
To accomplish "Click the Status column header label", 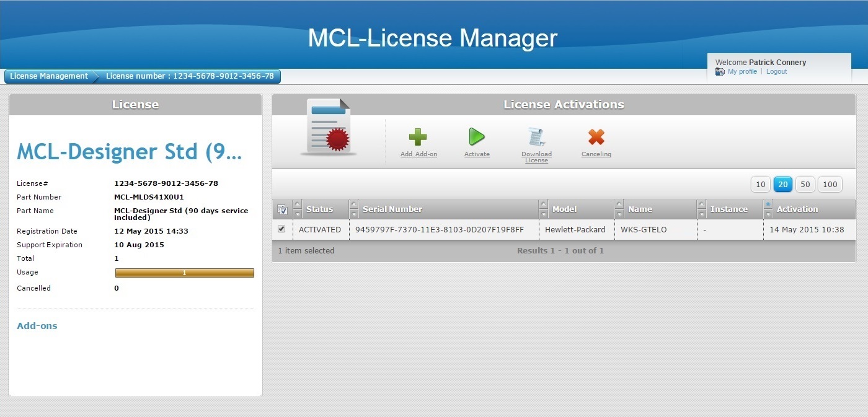I will (x=320, y=209).
